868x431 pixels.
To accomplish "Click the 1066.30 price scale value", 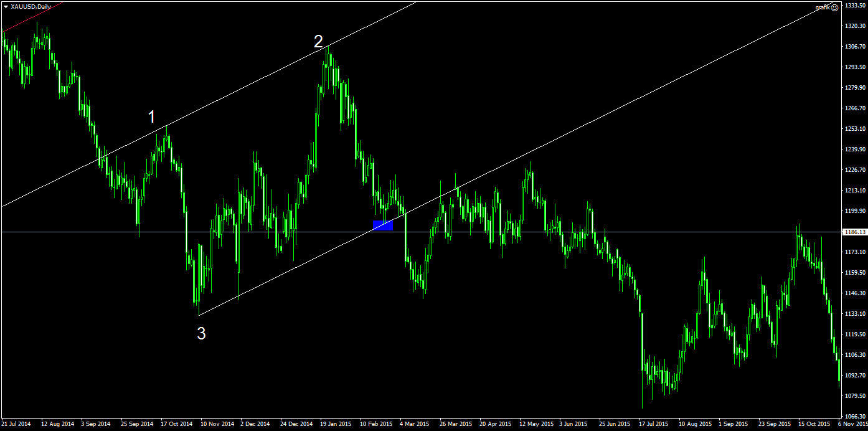I will (856, 416).
